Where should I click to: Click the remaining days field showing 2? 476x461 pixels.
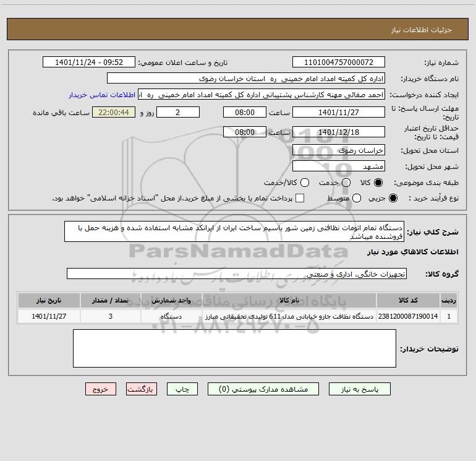(x=178, y=112)
